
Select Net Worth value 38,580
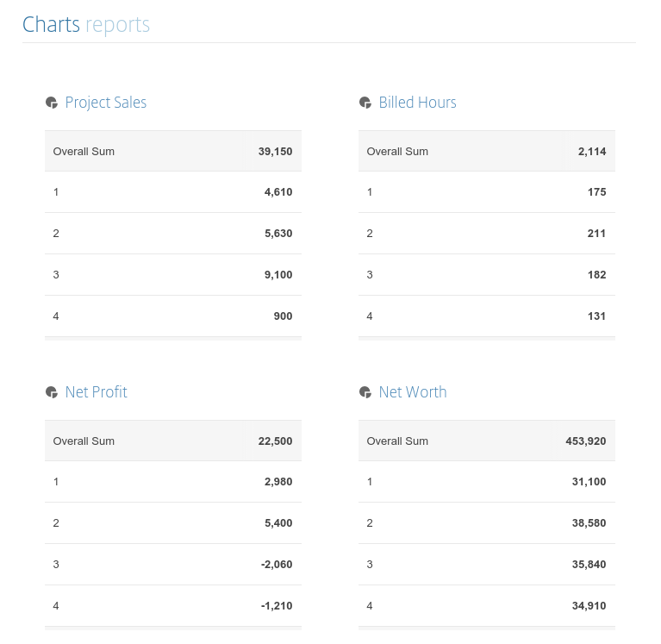589,523
